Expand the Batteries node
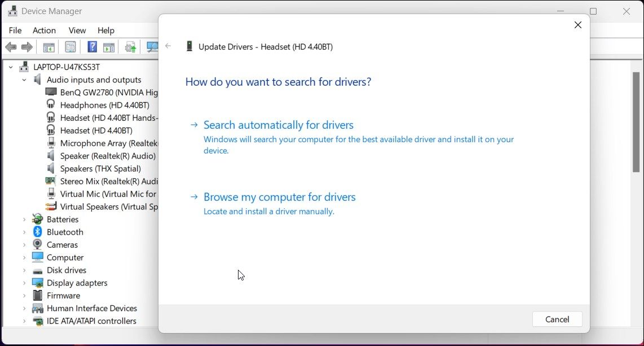The width and height of the screenshot is (644, 346). [x=24, y=220]
